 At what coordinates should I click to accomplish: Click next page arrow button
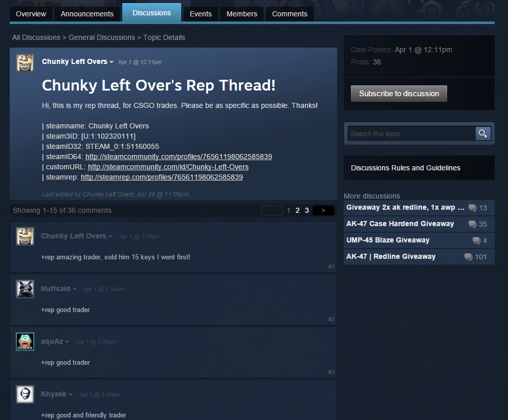coord(323,211)
